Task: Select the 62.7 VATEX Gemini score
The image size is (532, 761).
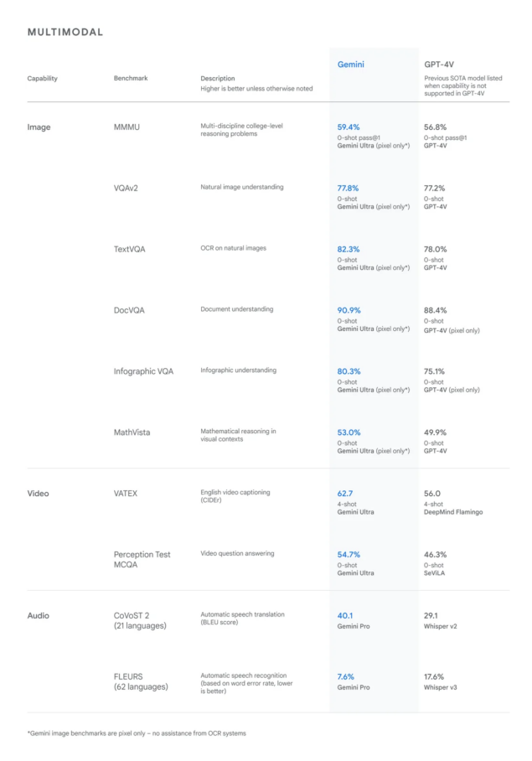Action: tap(345, 494)
